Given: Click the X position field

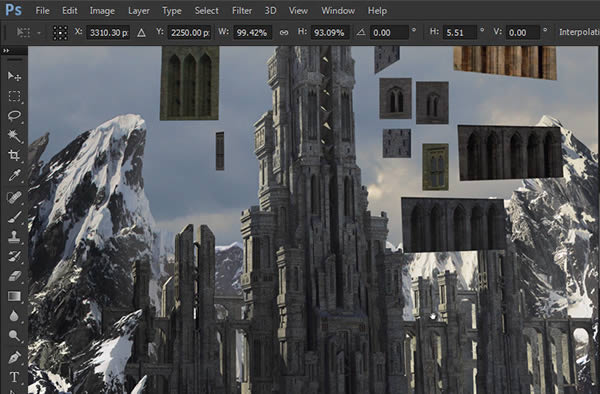Looking at the screenshot, I should (x=108, y=33).
